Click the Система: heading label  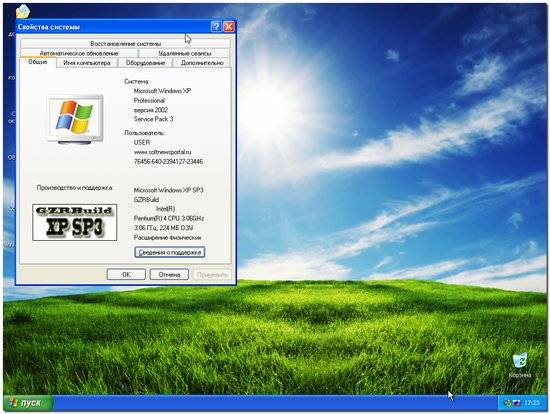137,81
